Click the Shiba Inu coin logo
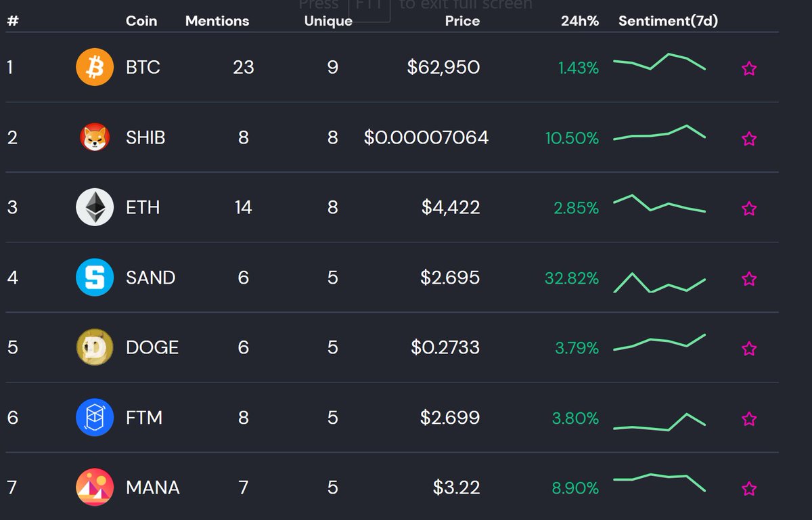This screenshot has height=520, width=812. click(95, 138)
